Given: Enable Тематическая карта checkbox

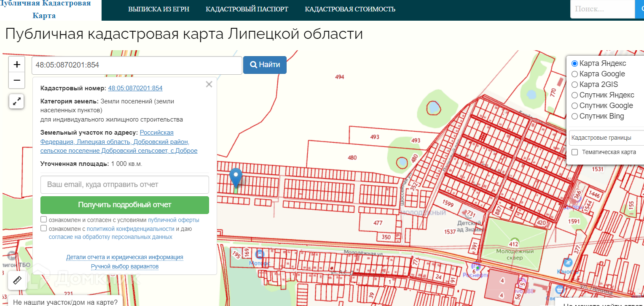Looking at the screenshot, I should 574,152.
